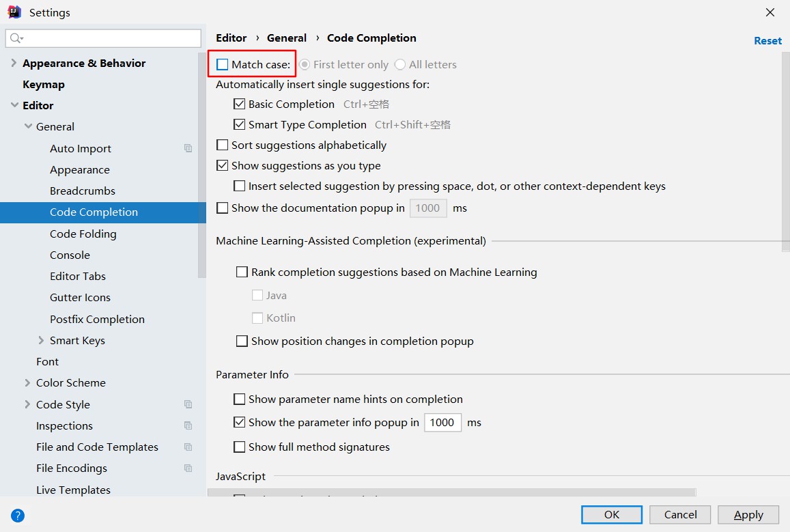This screenshot has width=790, height=532.
Task: Click the help question mark icon
Action: pos(18,516)
